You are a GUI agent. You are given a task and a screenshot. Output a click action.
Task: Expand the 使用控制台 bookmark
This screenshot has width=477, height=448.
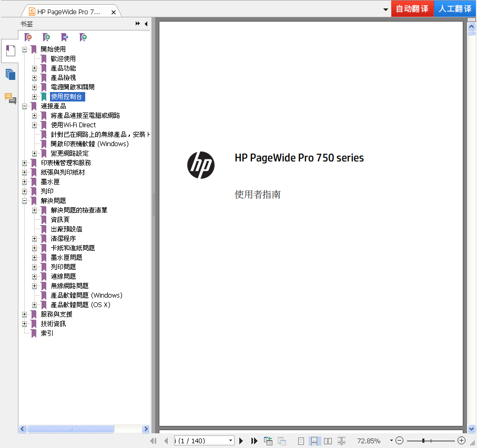pos(34,97)
